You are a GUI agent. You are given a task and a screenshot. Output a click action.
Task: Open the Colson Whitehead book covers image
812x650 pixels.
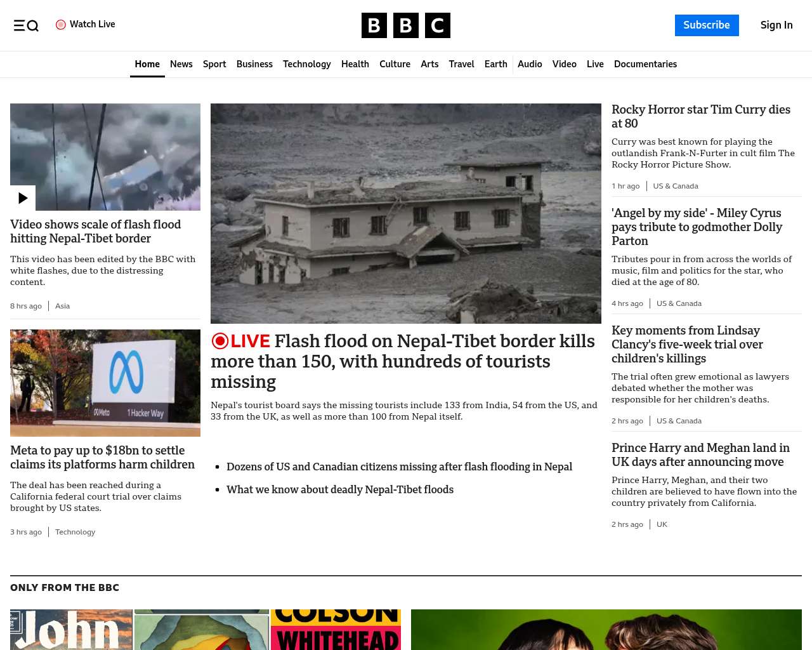(x=206, y=630)
